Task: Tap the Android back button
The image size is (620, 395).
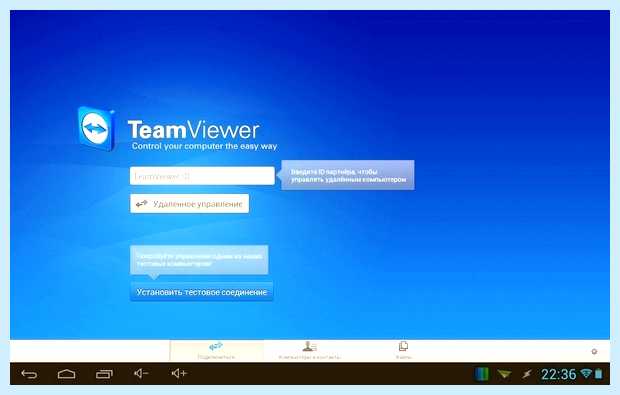Action: click(x=29, y=374)
